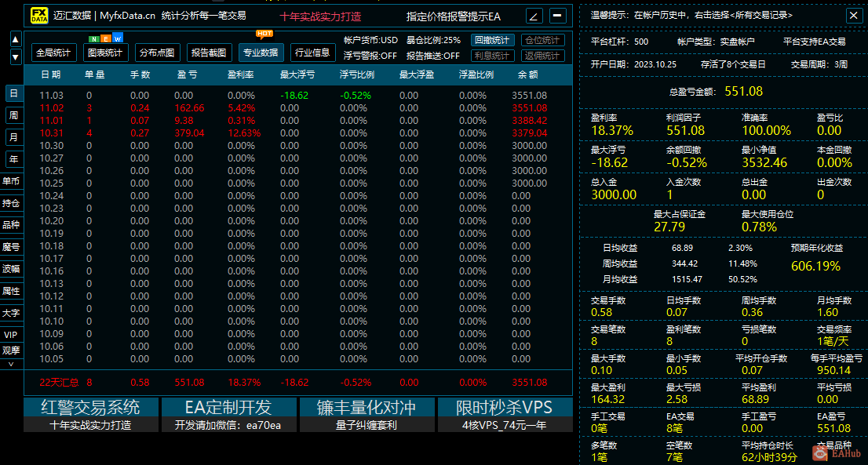The height and width of the screenshot is (465, 868).
Task: Open 观摩 in the sidebar
Action: pos(11,350)
